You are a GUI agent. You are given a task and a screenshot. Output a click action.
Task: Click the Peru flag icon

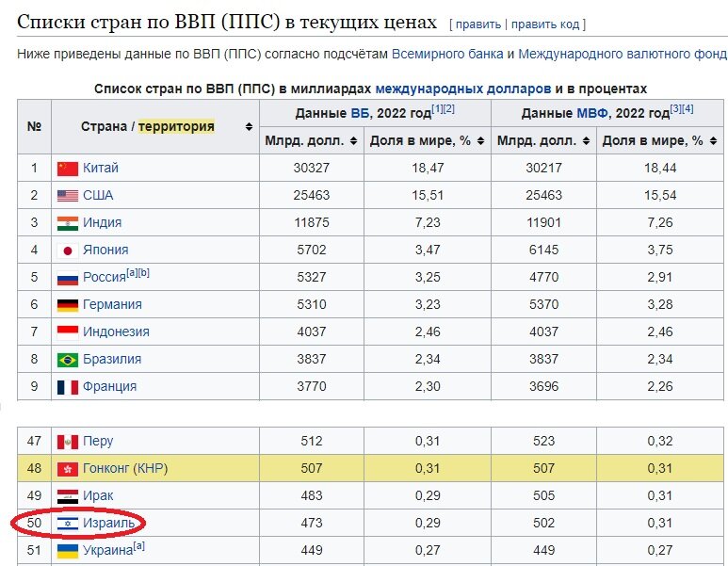coord(67,442)
